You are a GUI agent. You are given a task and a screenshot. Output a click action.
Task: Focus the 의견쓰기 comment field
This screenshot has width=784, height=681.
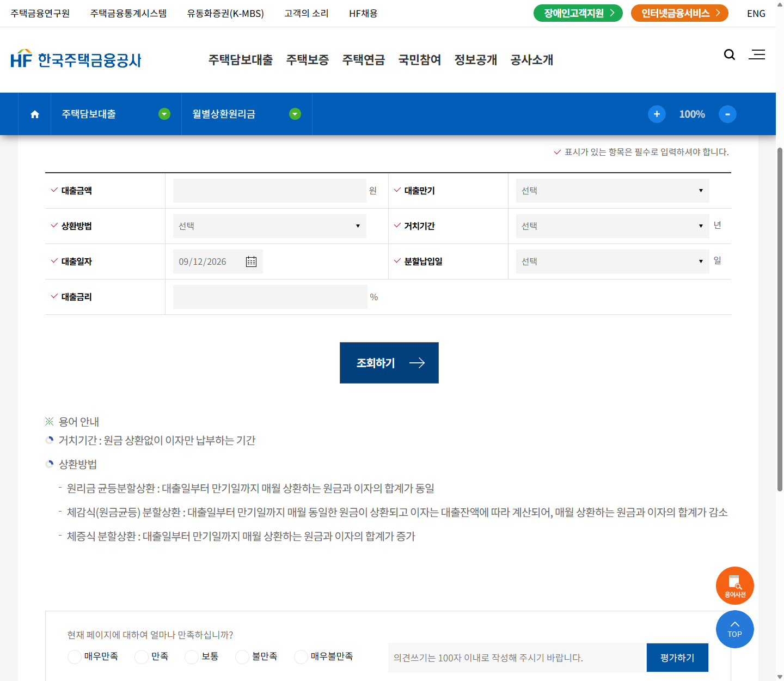517,658
